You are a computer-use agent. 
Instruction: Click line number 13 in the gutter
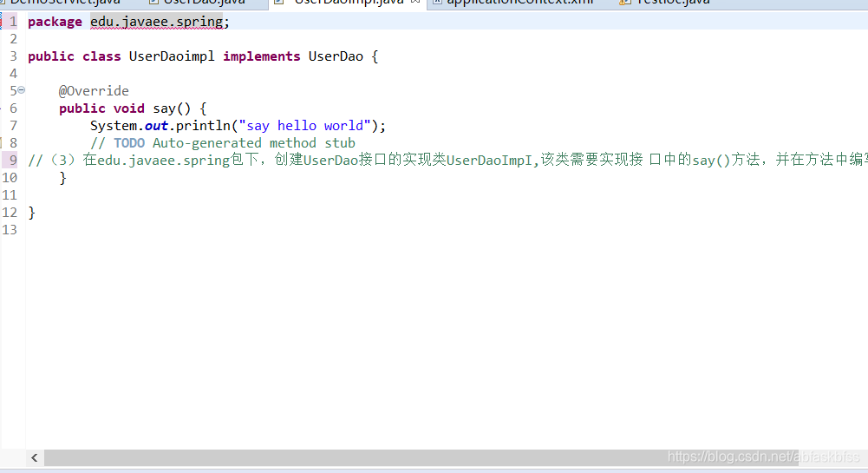tap(10, 230)
